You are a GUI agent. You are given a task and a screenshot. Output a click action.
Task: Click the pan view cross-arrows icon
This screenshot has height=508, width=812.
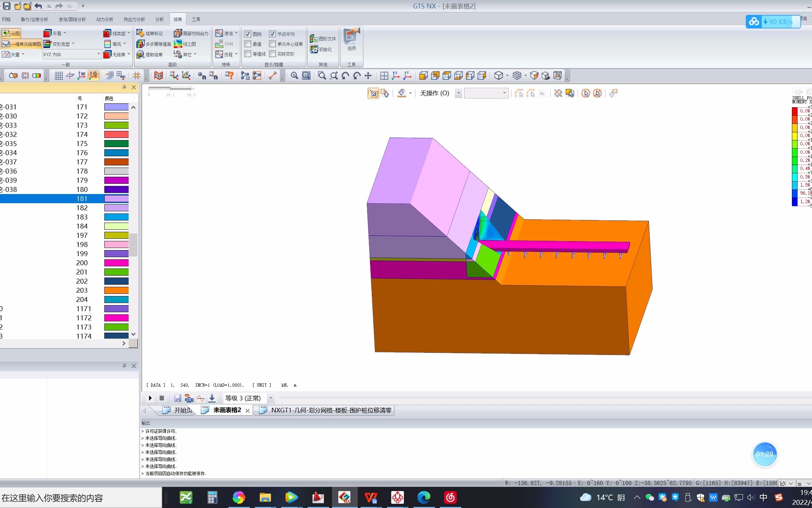point(368,75)
